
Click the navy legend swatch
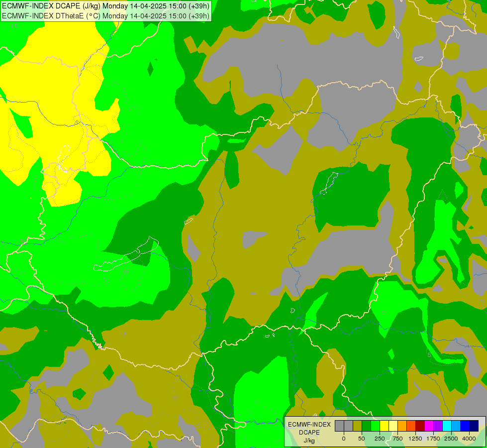pyautogui.click(x=474, y=426)
